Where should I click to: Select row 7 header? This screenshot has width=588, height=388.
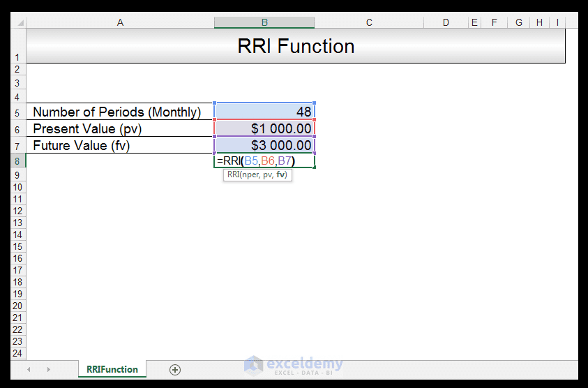[17, 145]
